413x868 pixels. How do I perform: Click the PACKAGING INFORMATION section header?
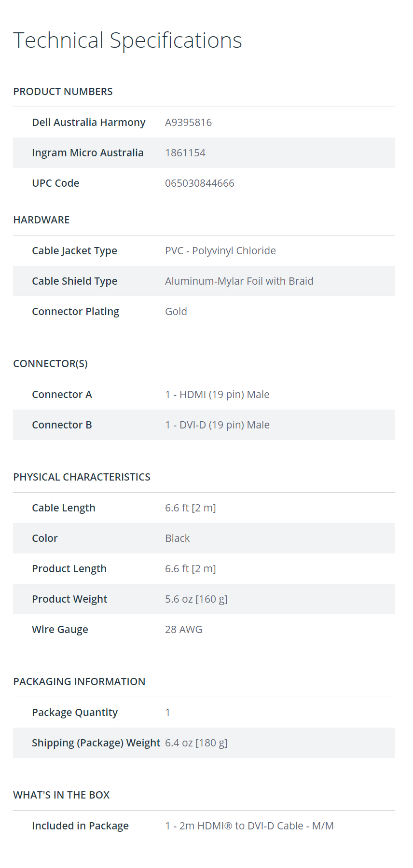click(x=79, y=682)
